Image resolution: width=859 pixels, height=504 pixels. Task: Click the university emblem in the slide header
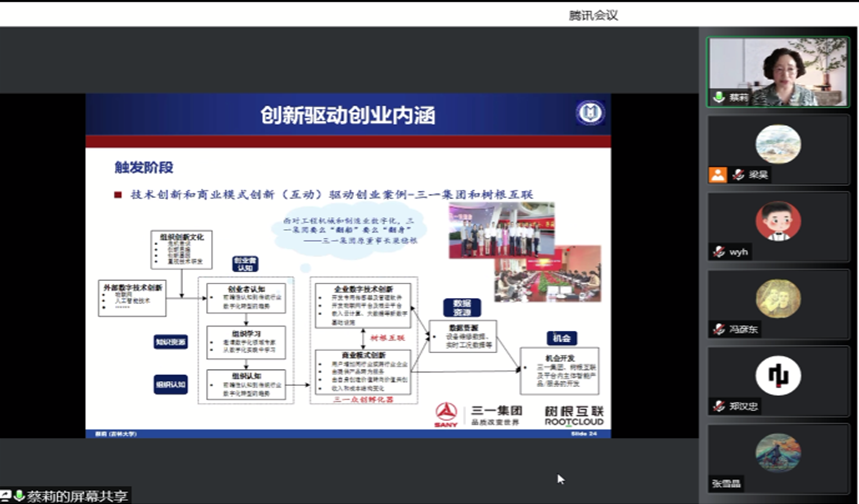click(589, 113)
